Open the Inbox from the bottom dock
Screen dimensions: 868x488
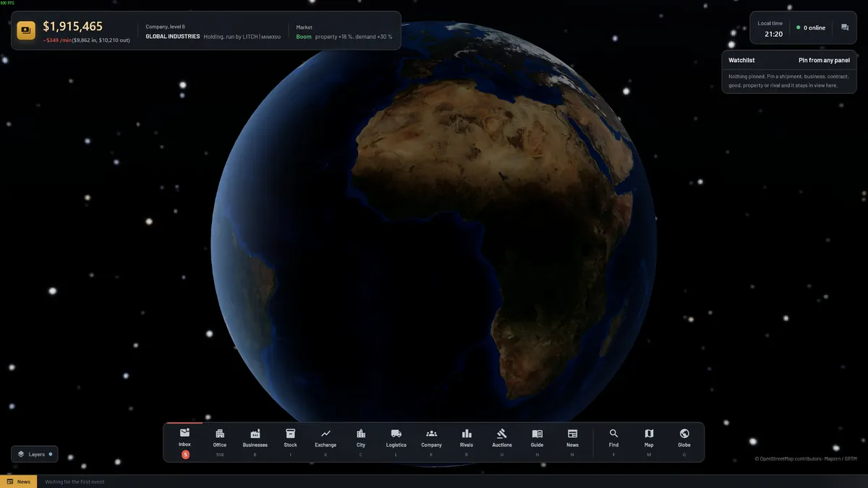[x=184, y=442]
